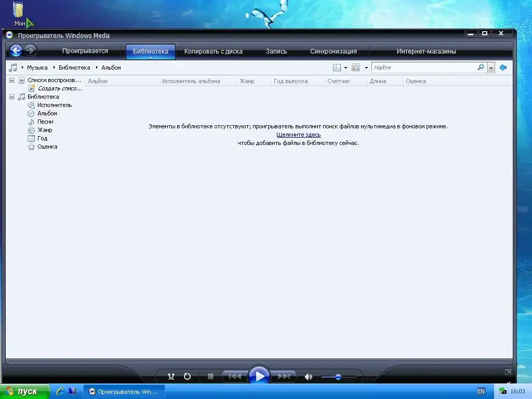Select Исполнитель in the library tree
The image size is (532, 399).
coord(54,105)
